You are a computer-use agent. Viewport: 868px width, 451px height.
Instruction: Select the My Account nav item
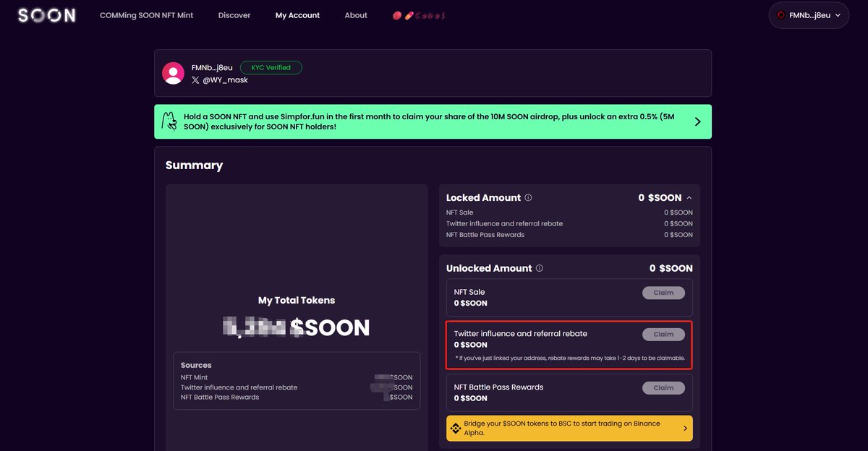297,15
